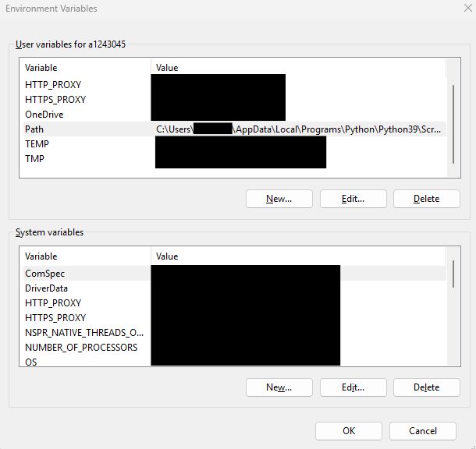Sort system variables by Value column header

point(297,256)
